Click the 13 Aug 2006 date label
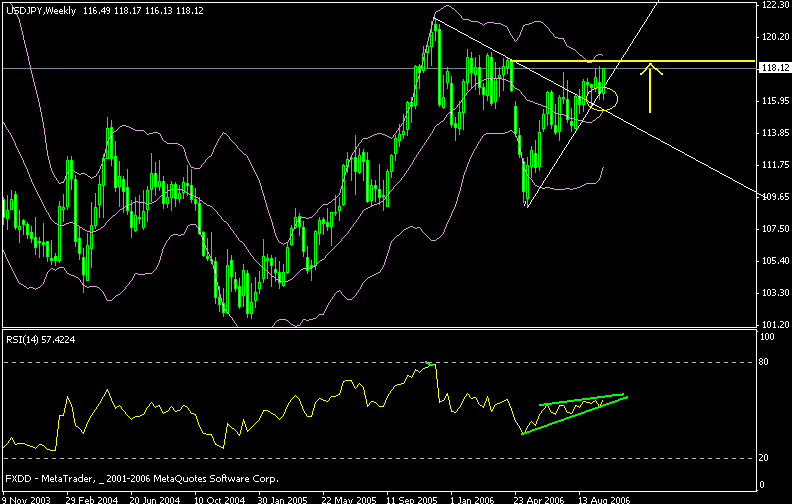The width and height of the screenshot is (792, 504). (x=604, y=499)
